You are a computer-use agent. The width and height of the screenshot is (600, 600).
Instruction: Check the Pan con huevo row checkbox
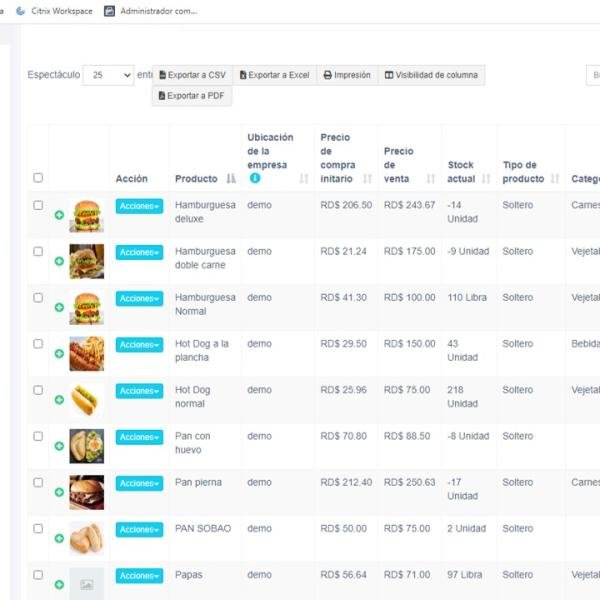point(38,436)
